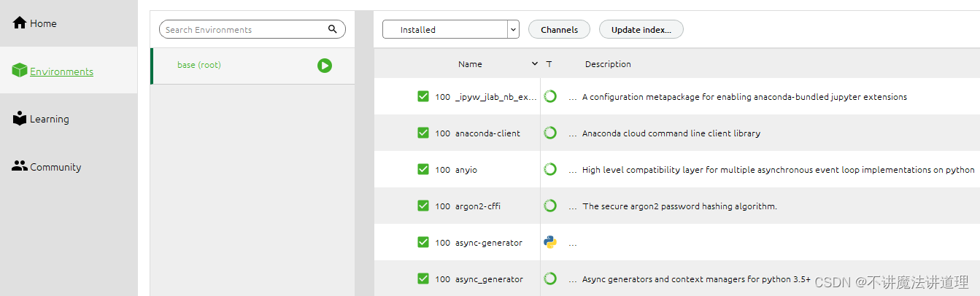
Task: Click the type icon for anaconda-client
Action: tap(551, 133)
